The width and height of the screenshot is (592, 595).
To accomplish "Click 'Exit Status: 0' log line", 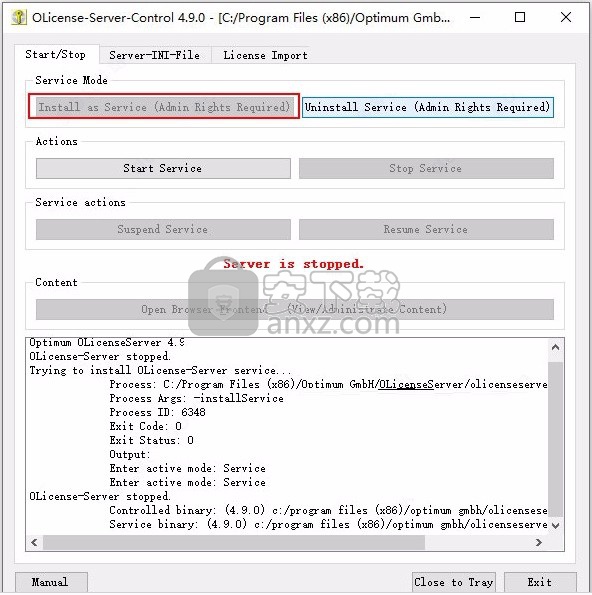I will point(151,441).
